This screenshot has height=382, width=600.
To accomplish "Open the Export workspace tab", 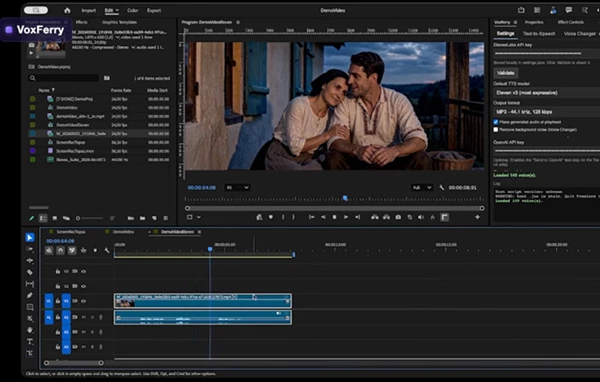I will (154, 10).
